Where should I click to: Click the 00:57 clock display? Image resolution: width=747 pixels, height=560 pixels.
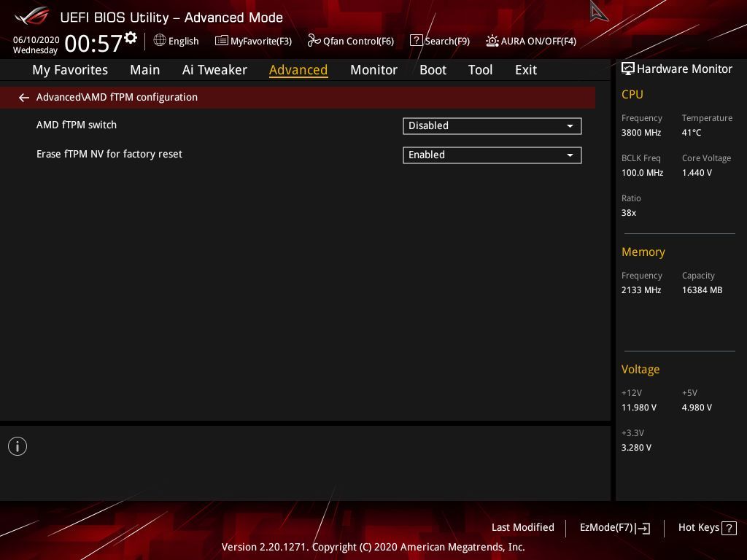coord(93,43)
